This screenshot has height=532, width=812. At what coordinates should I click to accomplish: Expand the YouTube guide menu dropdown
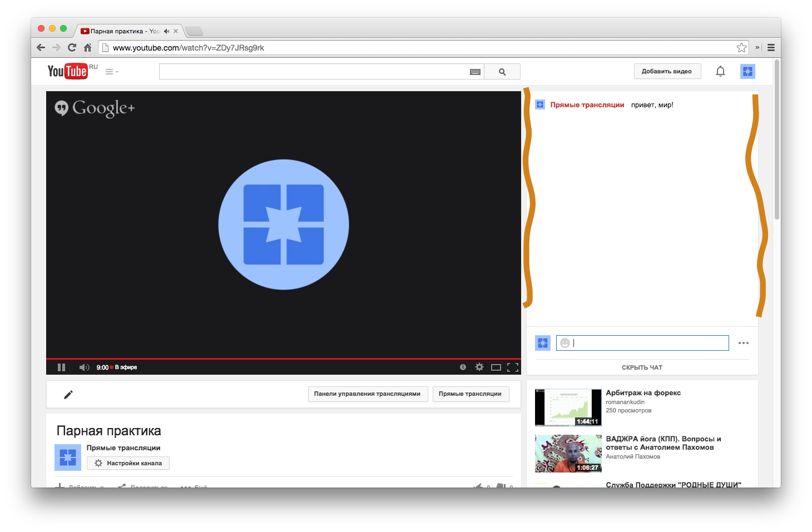[x=112, y=72]
